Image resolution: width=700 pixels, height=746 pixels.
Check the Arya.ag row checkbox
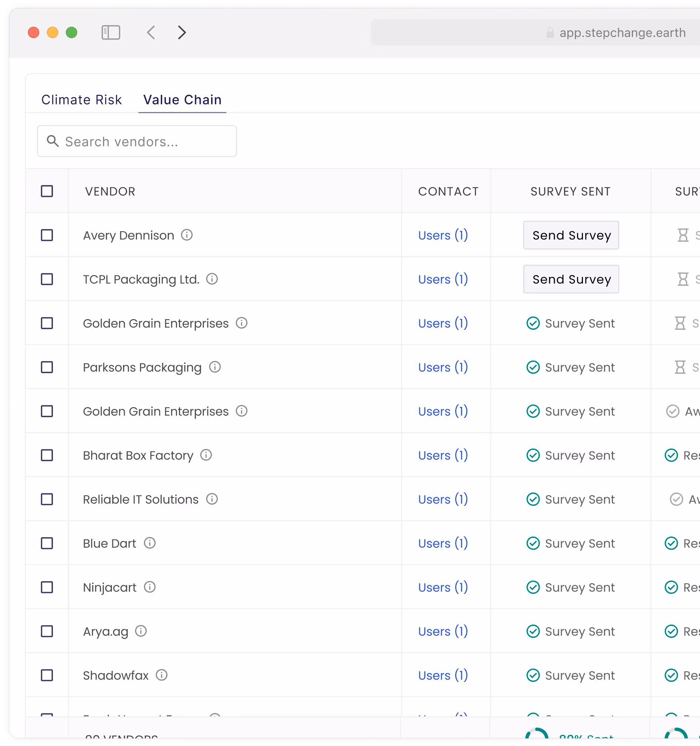tap(47, 631)
